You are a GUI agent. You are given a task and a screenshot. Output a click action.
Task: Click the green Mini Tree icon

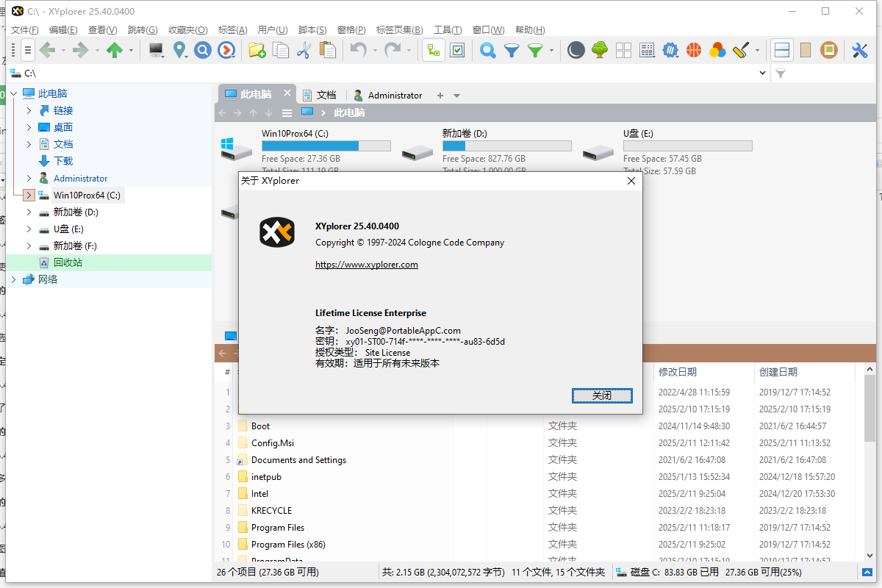[600, 50]
